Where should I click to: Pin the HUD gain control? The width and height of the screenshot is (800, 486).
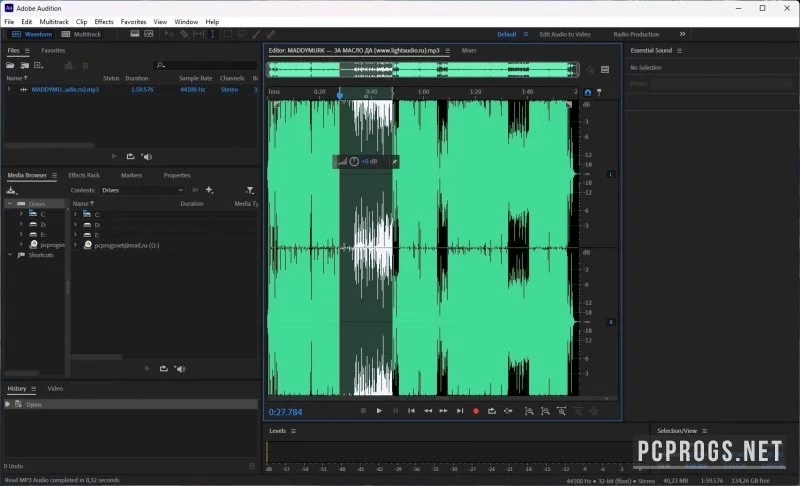pyautogui.click(x=394, y=162)
